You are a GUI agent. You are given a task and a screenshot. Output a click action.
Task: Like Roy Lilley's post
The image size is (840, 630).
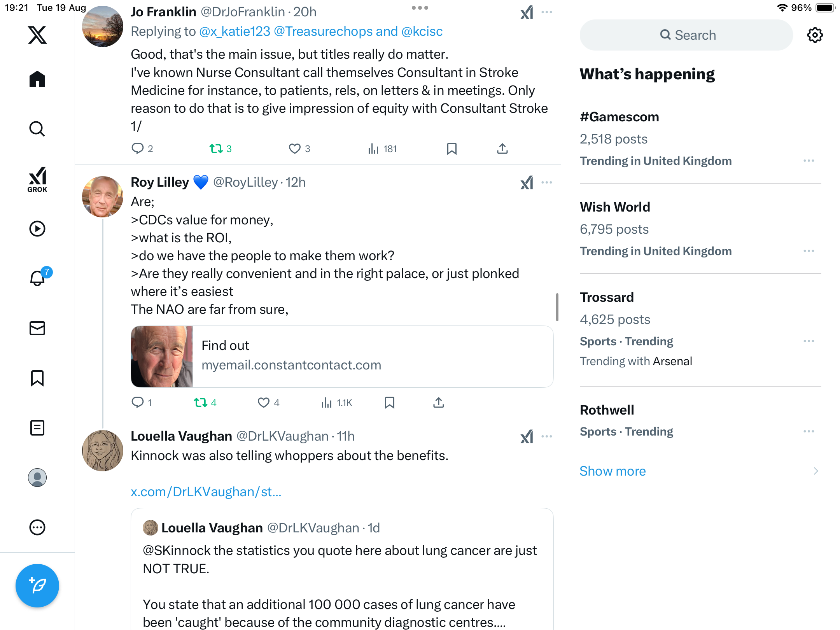pos(264,402)
